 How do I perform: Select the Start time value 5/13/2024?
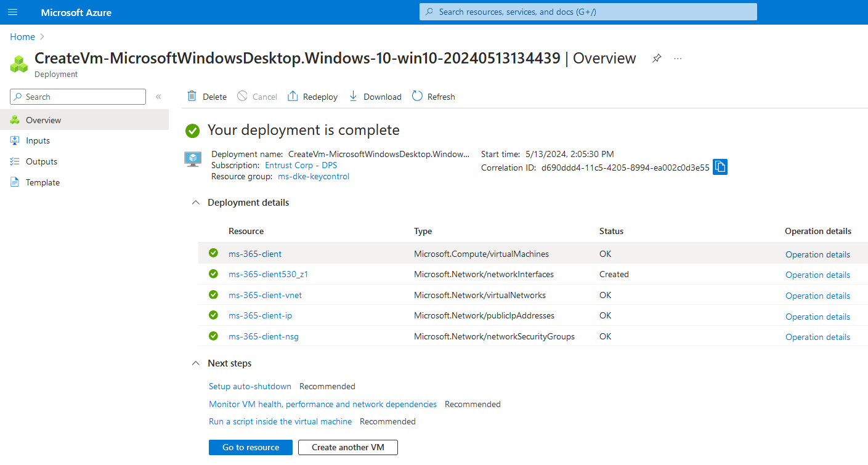(570, 154)
